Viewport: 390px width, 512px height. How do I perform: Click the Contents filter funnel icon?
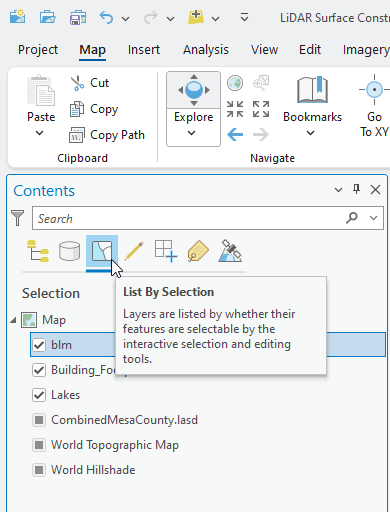[18, 218]
